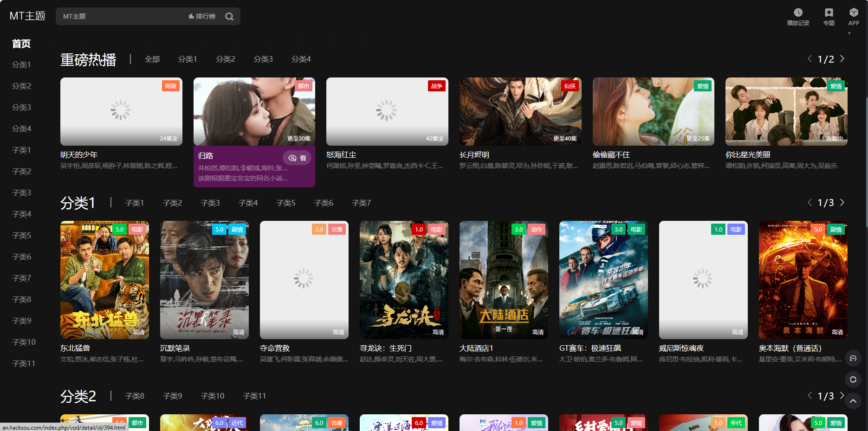Click the 怒海红尘 title link

[x=341, y=154]
